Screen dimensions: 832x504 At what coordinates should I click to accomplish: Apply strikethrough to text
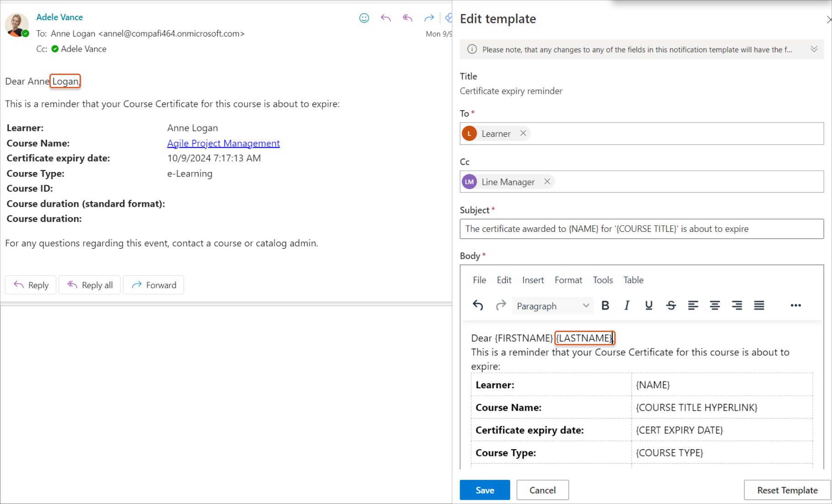tap(671, 306)
